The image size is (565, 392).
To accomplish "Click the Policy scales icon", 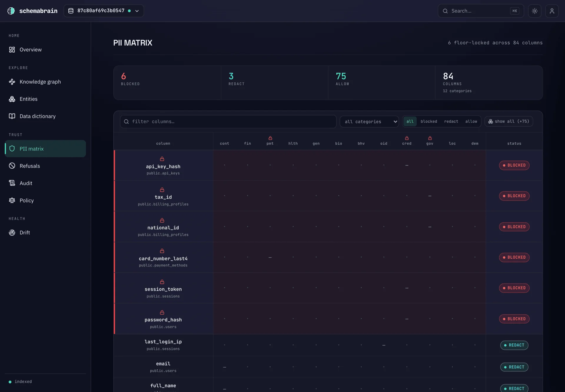I will tap(12, 200).
